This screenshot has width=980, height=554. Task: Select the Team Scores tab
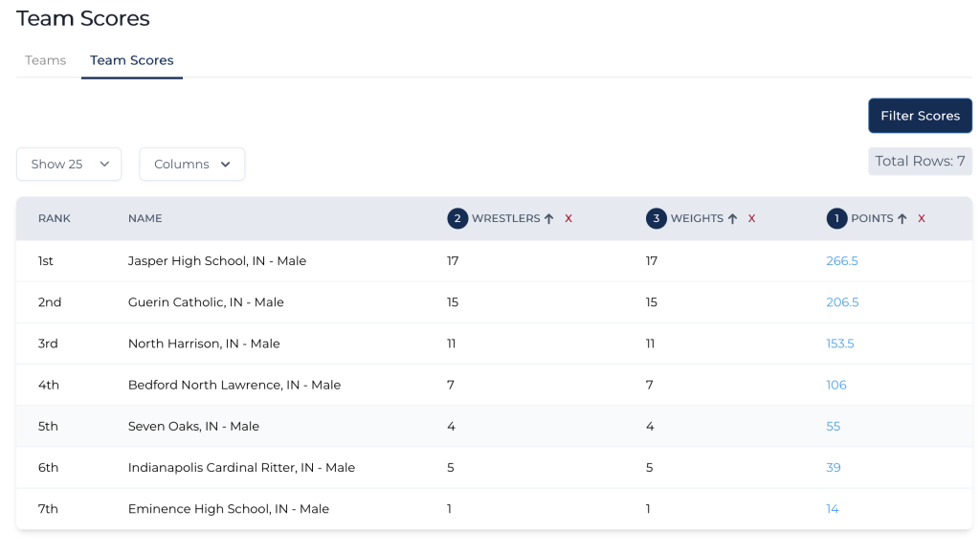point(132,60)
